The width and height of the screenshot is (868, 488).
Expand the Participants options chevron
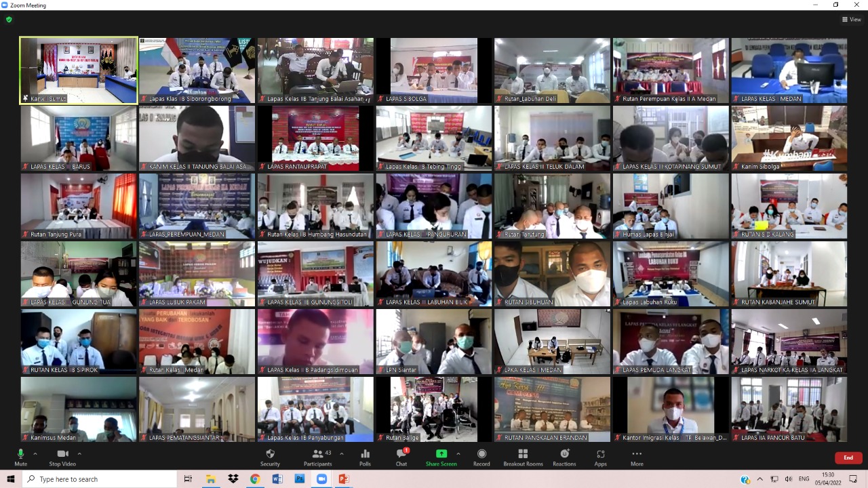point(341,453)
